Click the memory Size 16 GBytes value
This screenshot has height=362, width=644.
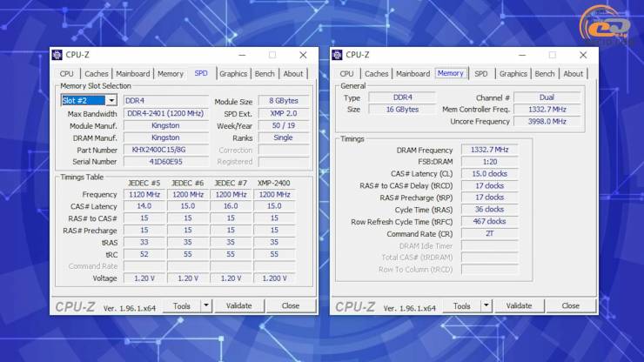[402, 110]
